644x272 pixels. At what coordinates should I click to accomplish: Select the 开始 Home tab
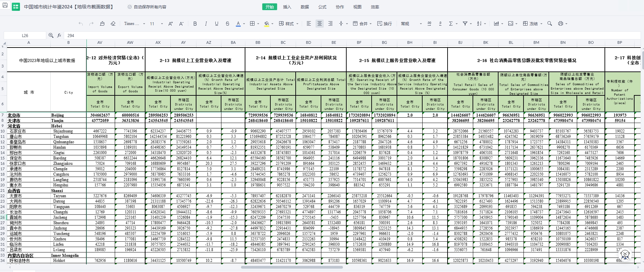tap(270, 7)
